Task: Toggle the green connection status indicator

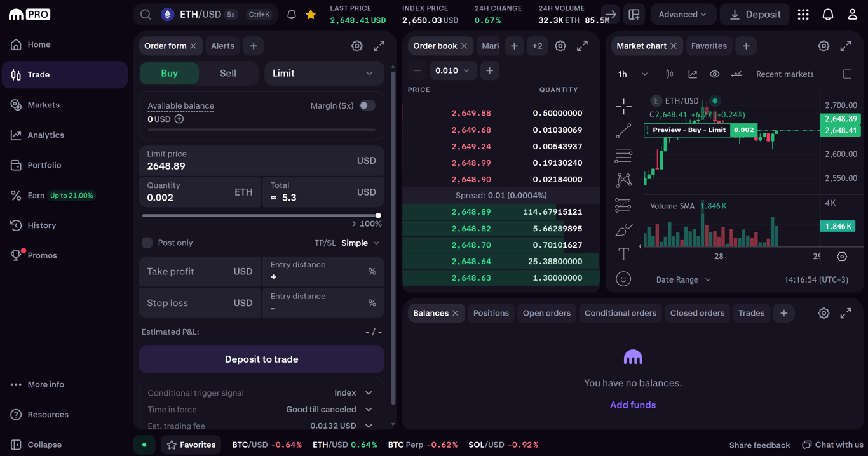Action: (144, 445)
